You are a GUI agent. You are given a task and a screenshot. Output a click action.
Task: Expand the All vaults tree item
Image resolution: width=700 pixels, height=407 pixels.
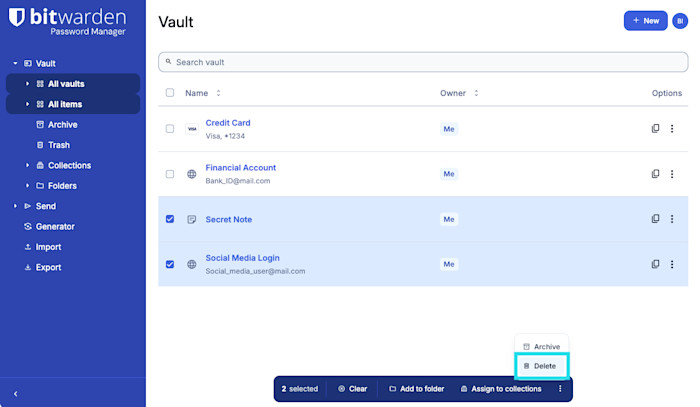27,83
